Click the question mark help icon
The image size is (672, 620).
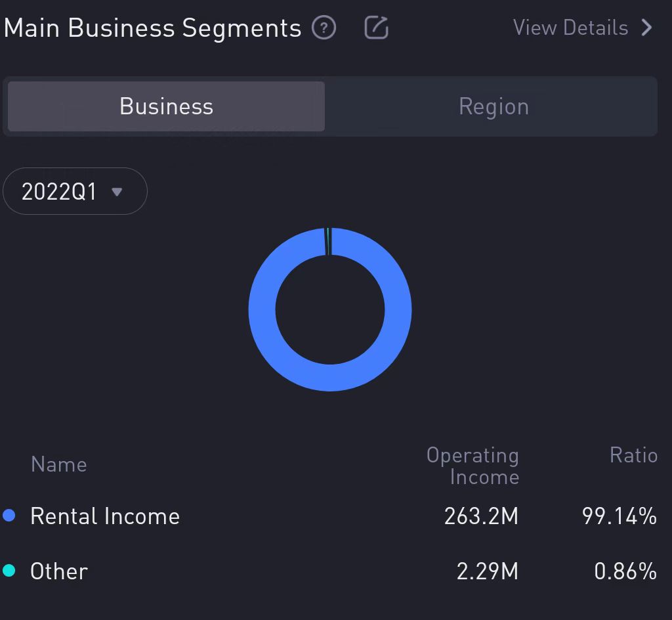pyautogui.click(x=324, y=28)
